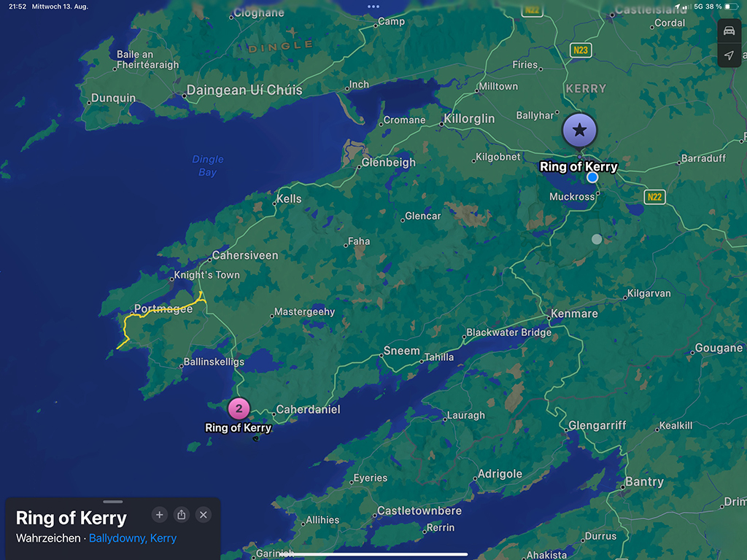The width and height of the screenshot is (747, 560).
Task: Tap the location tracking arrow button
Action: pos(729,55)
